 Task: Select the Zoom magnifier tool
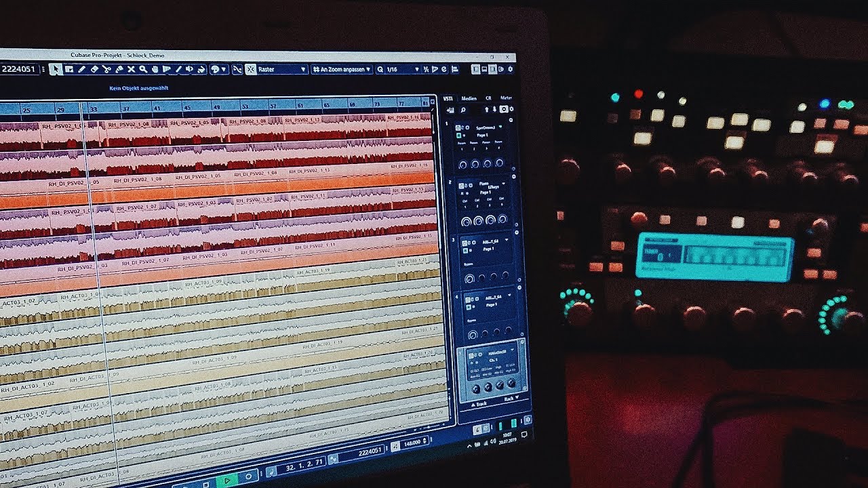143,69
